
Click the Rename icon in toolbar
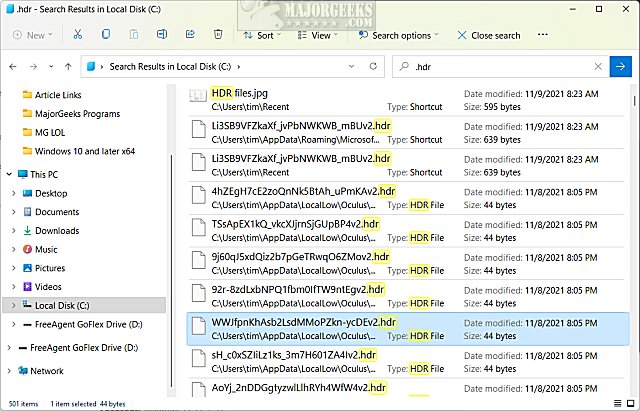[x=162, y=35]
